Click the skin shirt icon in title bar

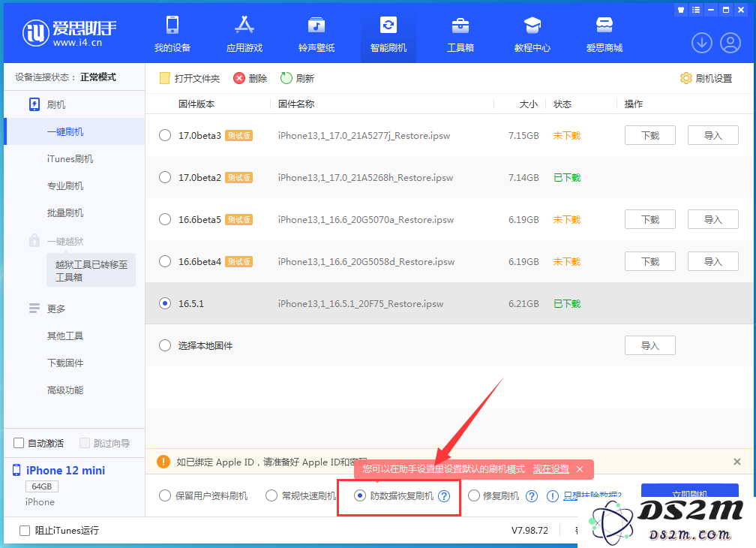click(x=681, y=10)
